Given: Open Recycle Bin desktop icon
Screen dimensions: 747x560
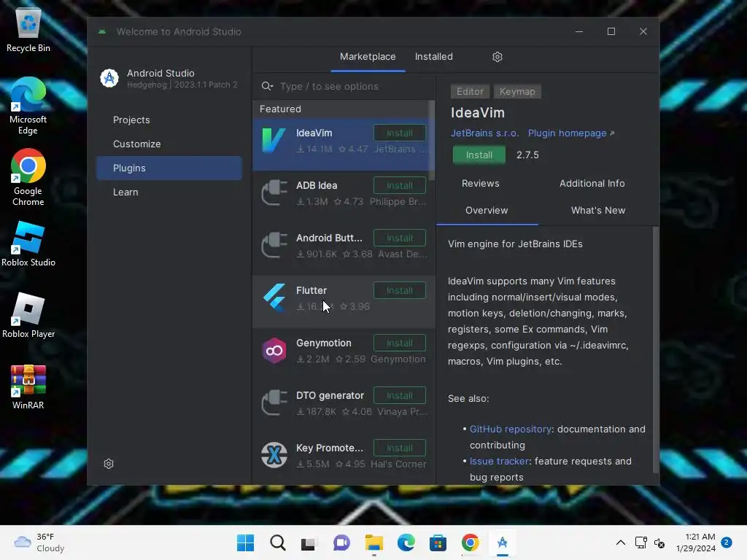Looking at the screenshot, I should 28,31.
